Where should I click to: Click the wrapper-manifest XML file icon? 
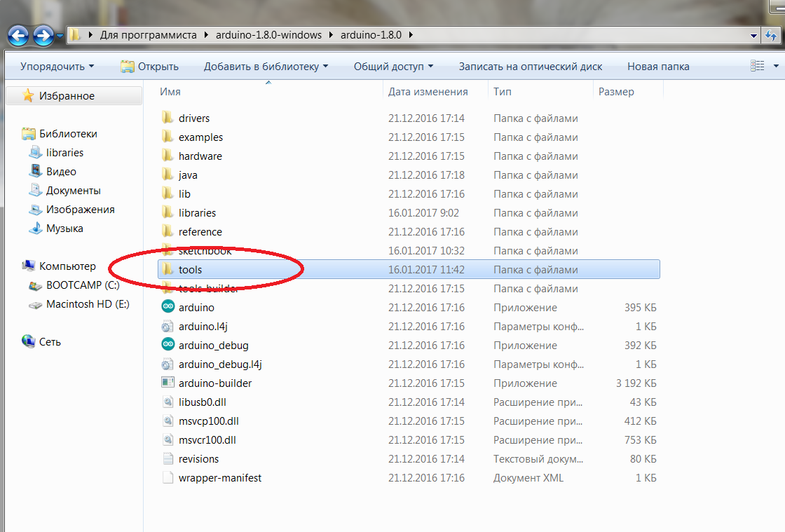(x=168, y=477)
